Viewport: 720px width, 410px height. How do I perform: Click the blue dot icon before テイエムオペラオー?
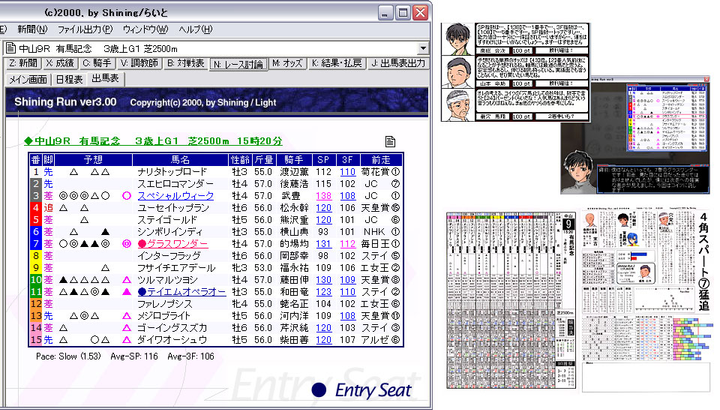(142, 292)
